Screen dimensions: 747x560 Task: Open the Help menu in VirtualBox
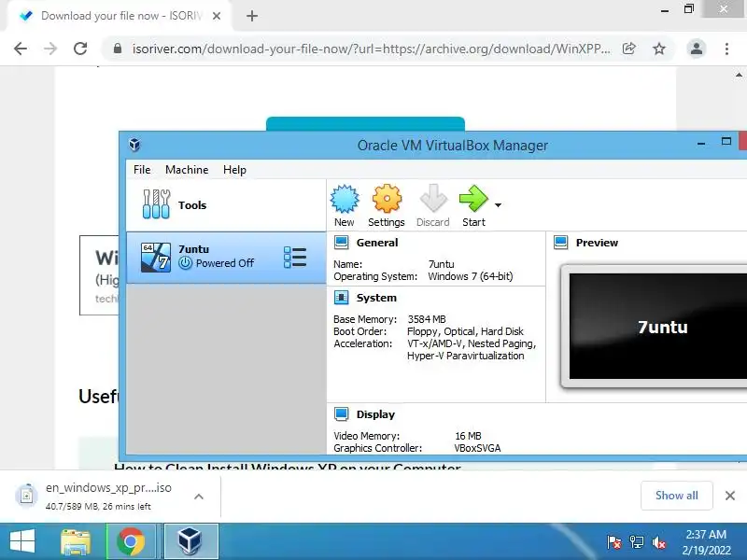click(234, 170)
